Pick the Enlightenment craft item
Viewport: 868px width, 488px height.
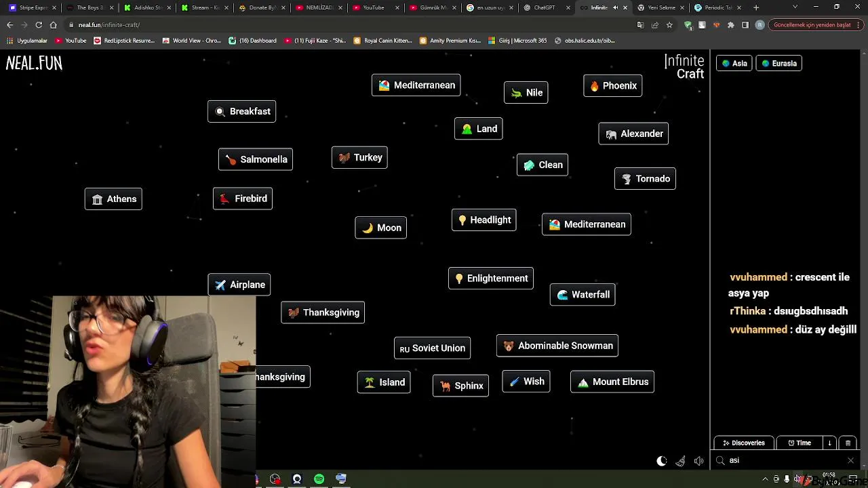click(x=491, y=278)
